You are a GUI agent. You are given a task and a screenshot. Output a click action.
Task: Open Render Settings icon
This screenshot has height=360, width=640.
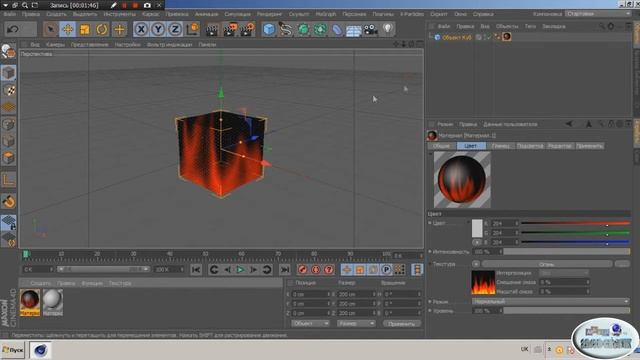(x=248, y=29)
